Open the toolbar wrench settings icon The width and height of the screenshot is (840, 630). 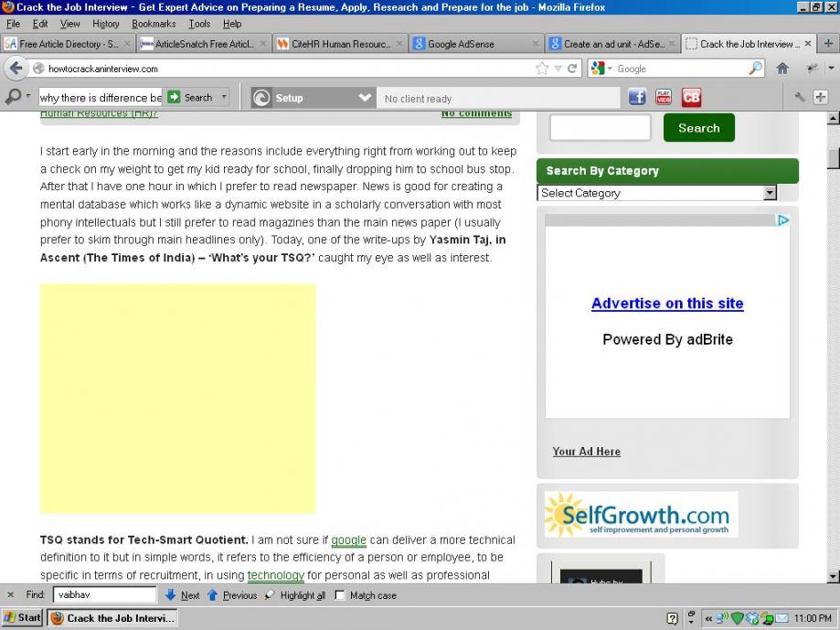tap(800, 97)
